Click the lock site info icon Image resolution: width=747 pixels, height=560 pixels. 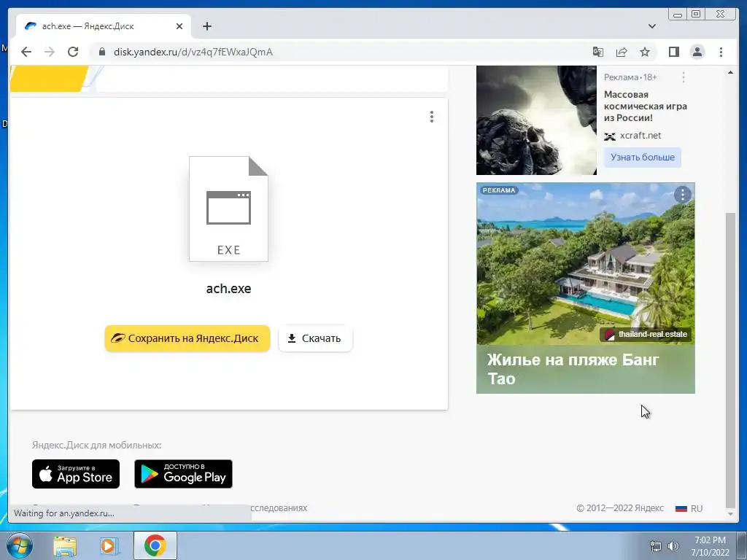pyautogui.click(x=102, y=52)
